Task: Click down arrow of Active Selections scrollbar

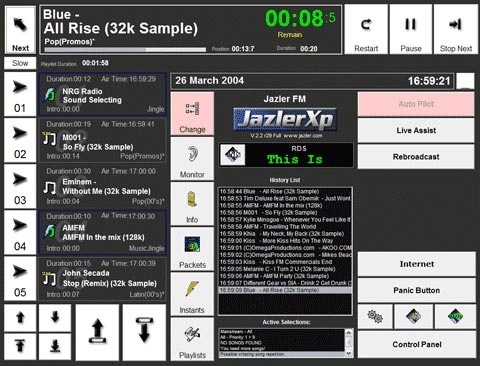Action: coord(349,353)
